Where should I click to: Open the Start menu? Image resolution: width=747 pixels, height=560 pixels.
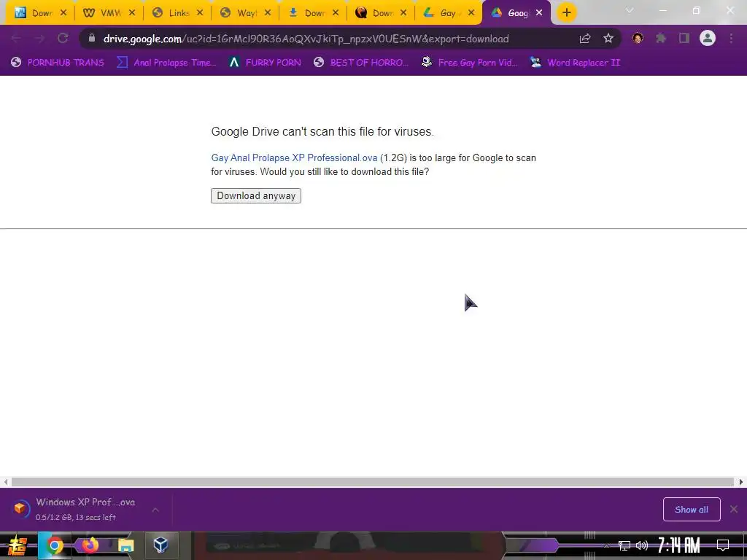18,545
